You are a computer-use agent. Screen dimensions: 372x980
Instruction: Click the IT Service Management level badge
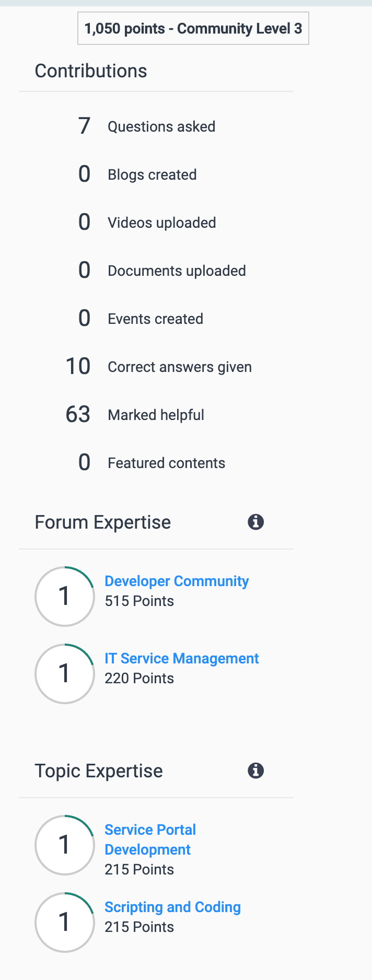pos(65,673)
